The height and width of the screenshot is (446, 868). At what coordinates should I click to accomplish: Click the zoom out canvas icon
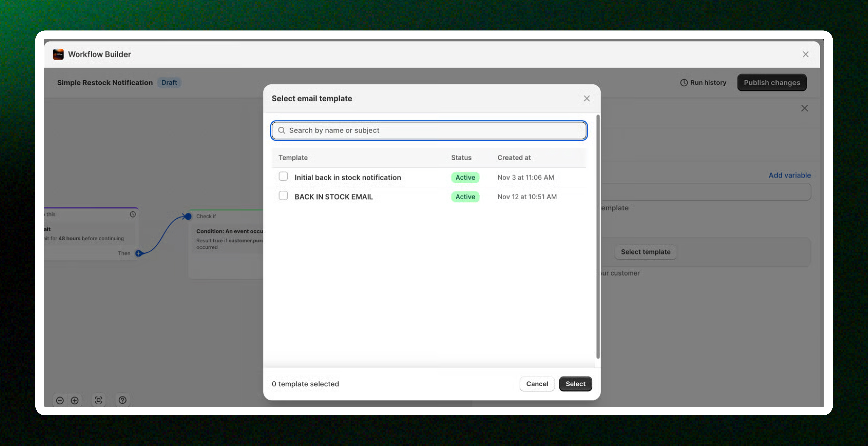click(60, 400)
